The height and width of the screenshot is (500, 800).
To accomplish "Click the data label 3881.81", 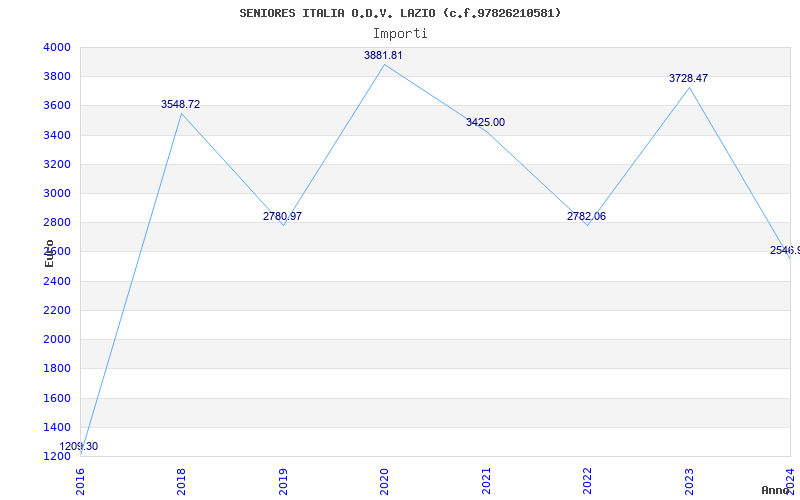I will (x=383, y=56).
